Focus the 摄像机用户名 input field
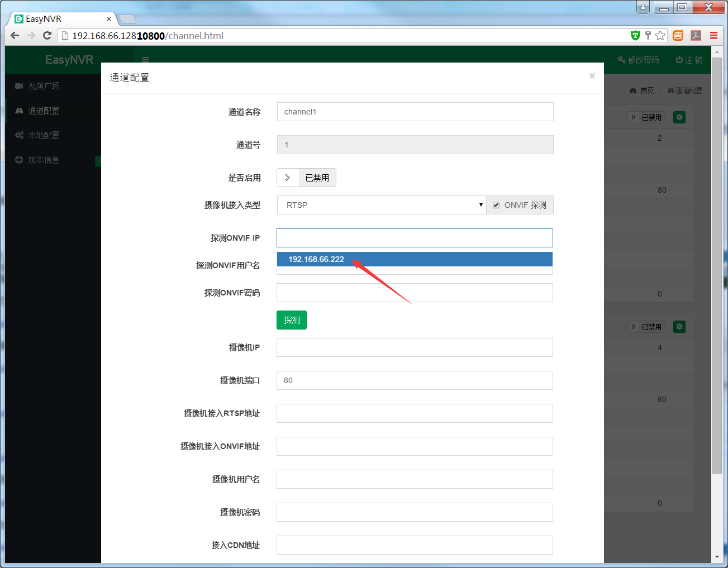This screenshot has width=728, height=568. [415, 479]
